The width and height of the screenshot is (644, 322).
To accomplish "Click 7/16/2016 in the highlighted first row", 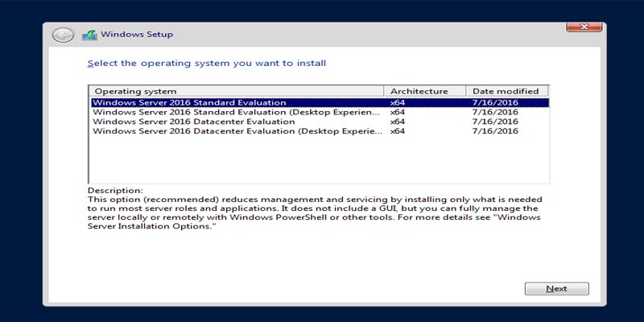I will tap(496, 103).
